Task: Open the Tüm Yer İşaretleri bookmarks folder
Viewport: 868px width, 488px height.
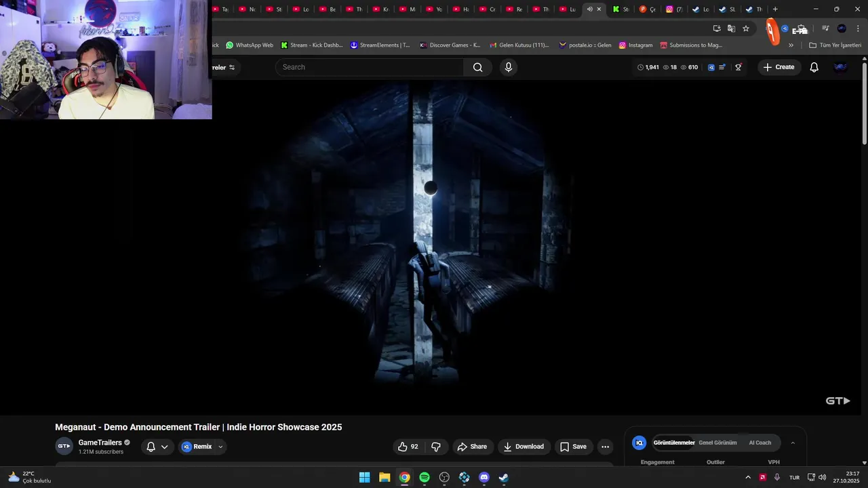Action: 835,45
